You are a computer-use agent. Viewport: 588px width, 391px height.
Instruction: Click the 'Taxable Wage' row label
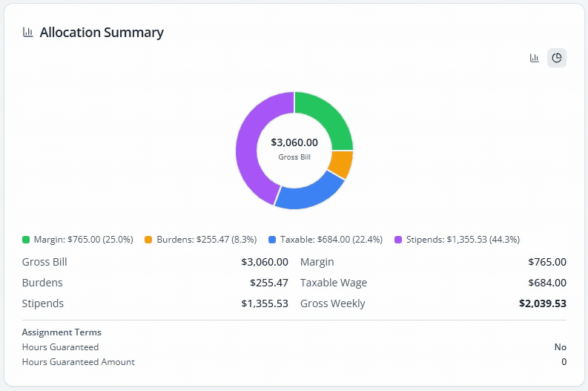[x=334, y=283]
